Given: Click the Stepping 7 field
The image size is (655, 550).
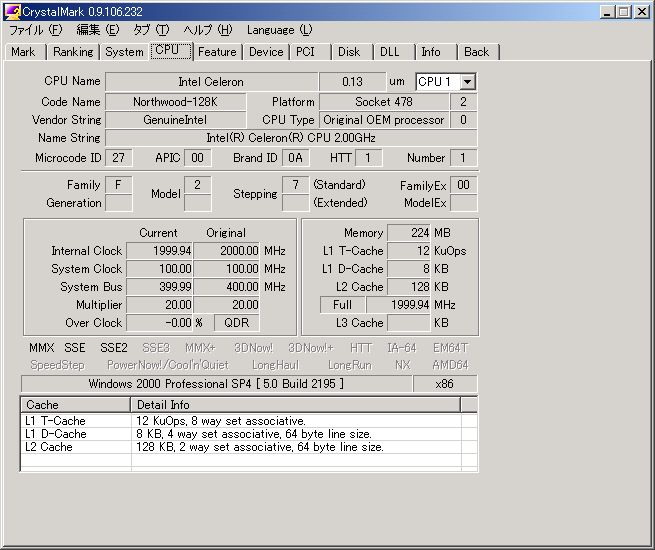Looking at the screenshot, I should [x=295, y=185].
